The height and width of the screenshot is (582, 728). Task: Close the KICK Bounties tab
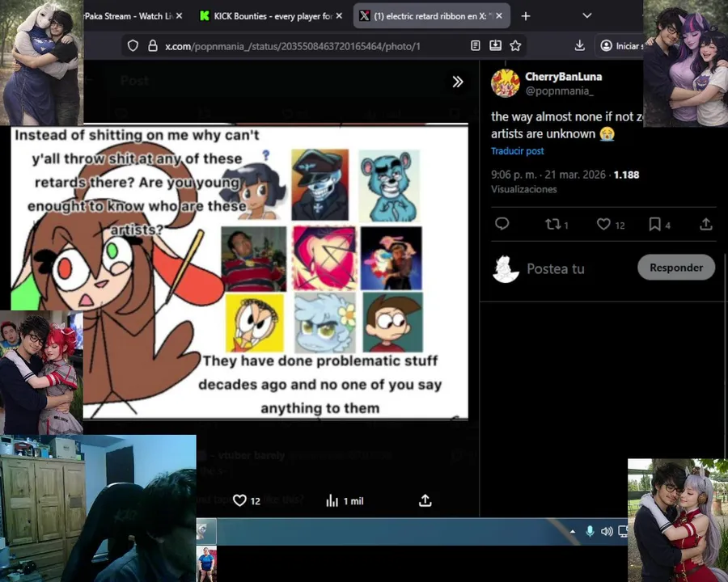(x=340, y=16)
